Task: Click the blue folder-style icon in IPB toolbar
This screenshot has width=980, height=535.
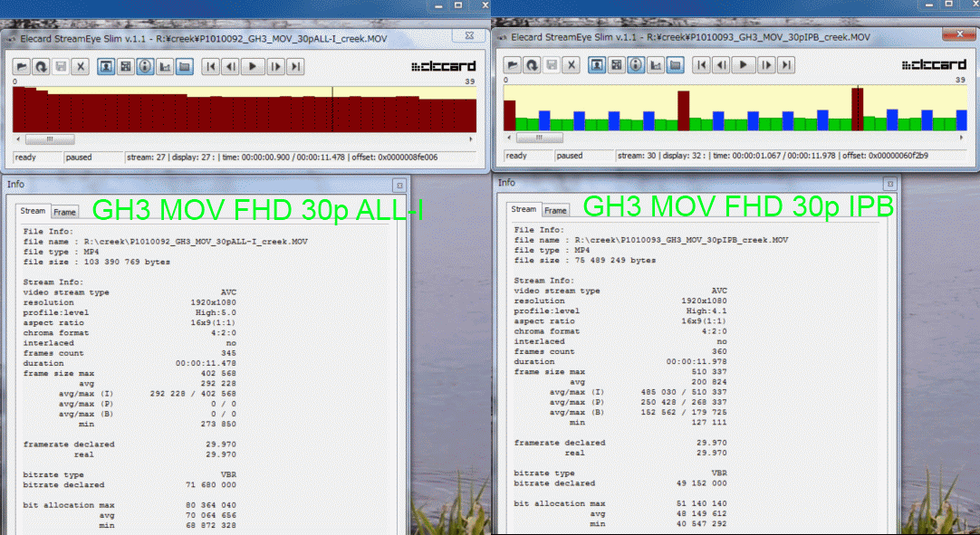Action: point(676,64)
